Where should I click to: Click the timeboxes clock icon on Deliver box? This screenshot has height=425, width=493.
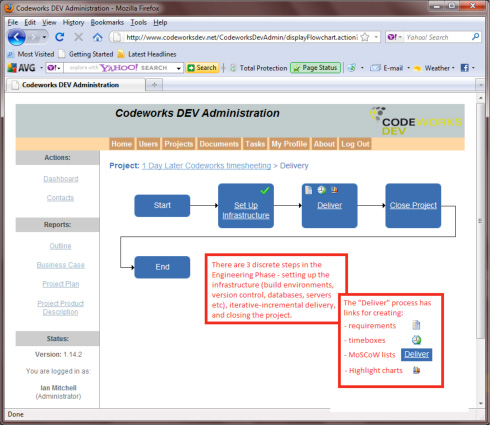321,190
